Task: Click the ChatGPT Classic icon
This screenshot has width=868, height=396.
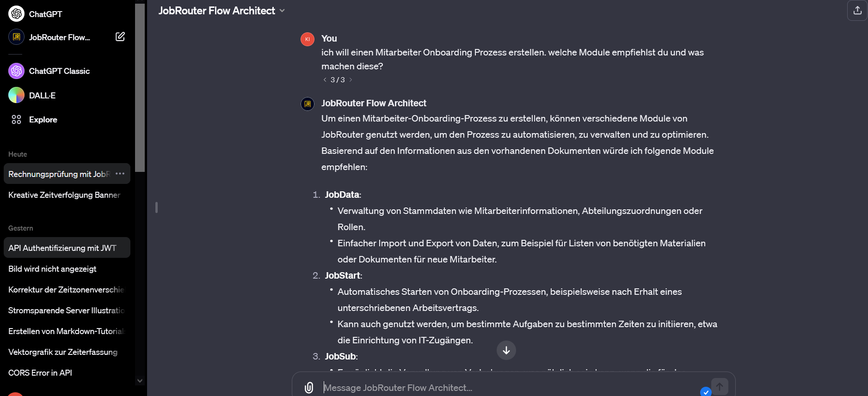Action: (x=16, y=71)
